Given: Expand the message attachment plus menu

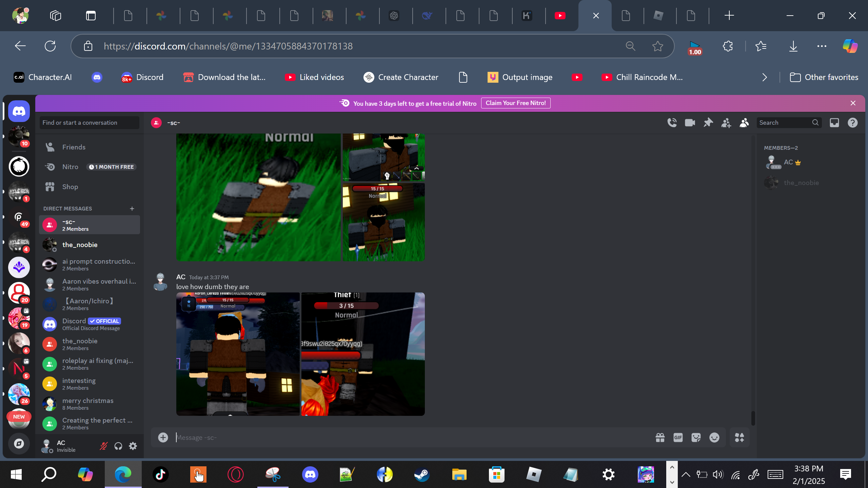Looking at the screenshot, I should point(163,438).
